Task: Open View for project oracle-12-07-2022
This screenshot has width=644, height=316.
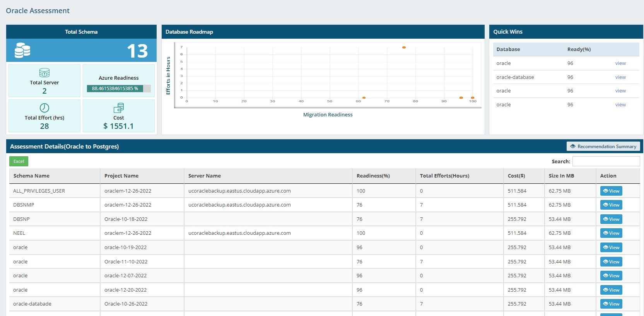Action: (611, 276)
